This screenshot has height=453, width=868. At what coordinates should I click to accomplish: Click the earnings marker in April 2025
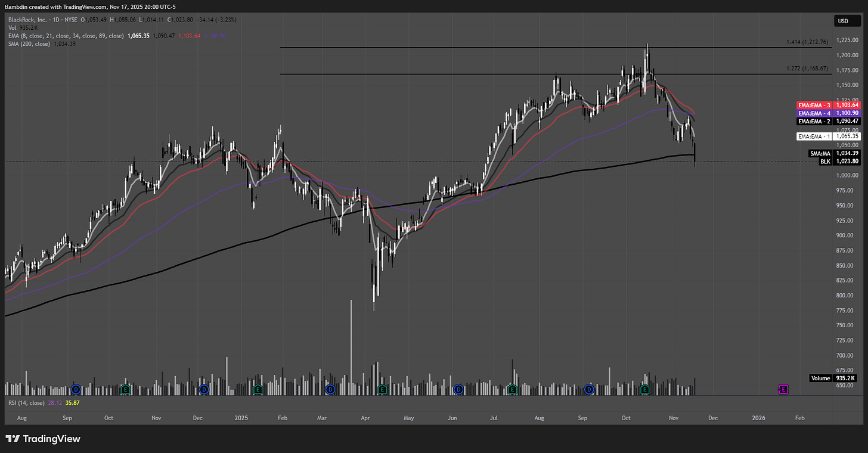click(382, 389)
